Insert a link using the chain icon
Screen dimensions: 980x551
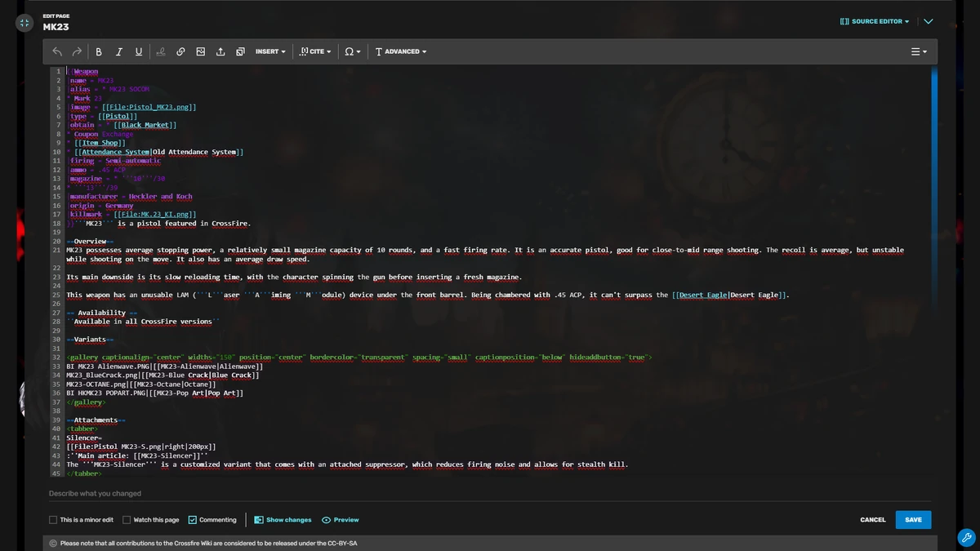(x=180, y=51)
